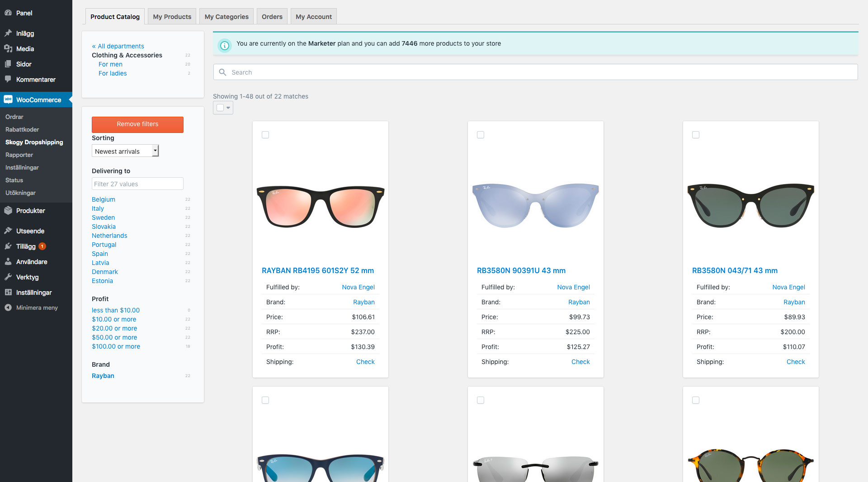Click the product Search field
Viewport: 868px width, 482px height.
[x=535, y=72]
